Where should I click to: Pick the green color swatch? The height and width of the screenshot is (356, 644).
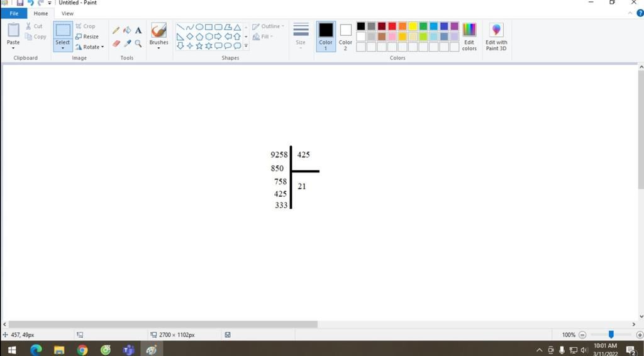tap(423, 26)
